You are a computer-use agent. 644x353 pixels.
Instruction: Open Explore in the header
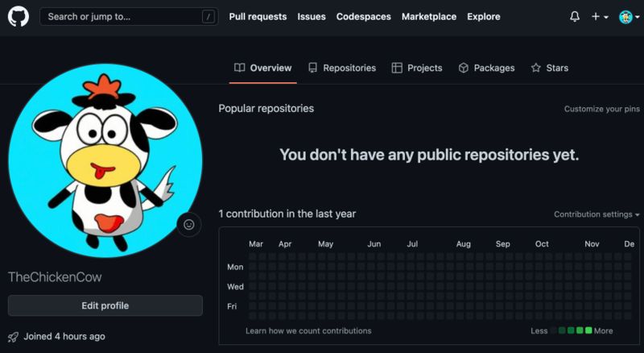pos(484,17)
